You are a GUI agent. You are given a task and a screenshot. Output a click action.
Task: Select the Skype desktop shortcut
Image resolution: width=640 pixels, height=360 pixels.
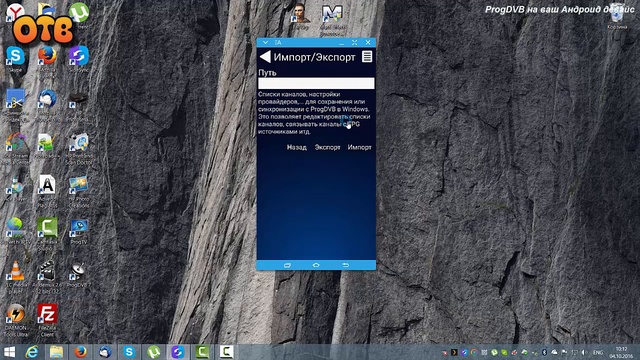16,59
